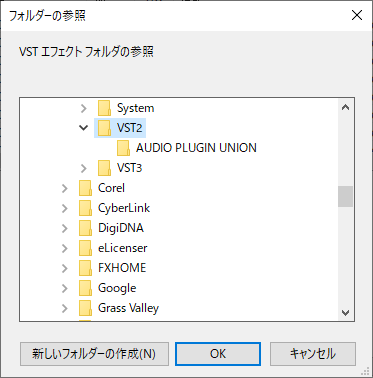Click the OK button
This screenshot has height=378, width=373.
pos(218,354)
